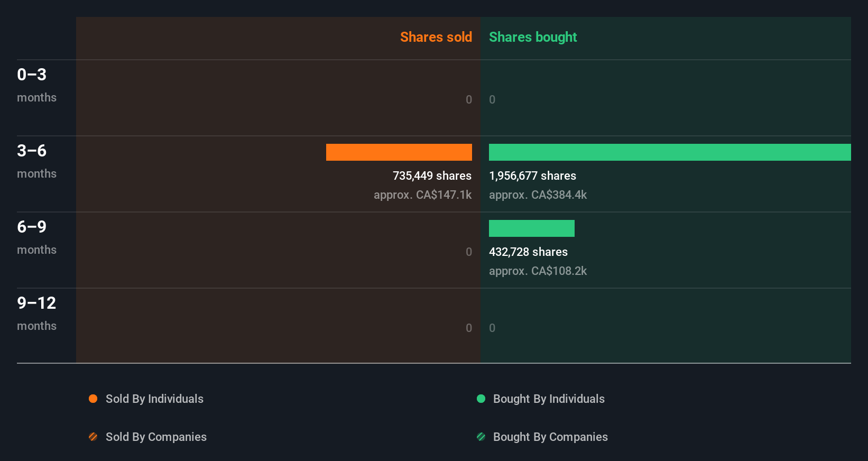This screenshot has width=868, height=461.
Task: Click the 9–12 months shares bought zero
Action: coord(492,328)
